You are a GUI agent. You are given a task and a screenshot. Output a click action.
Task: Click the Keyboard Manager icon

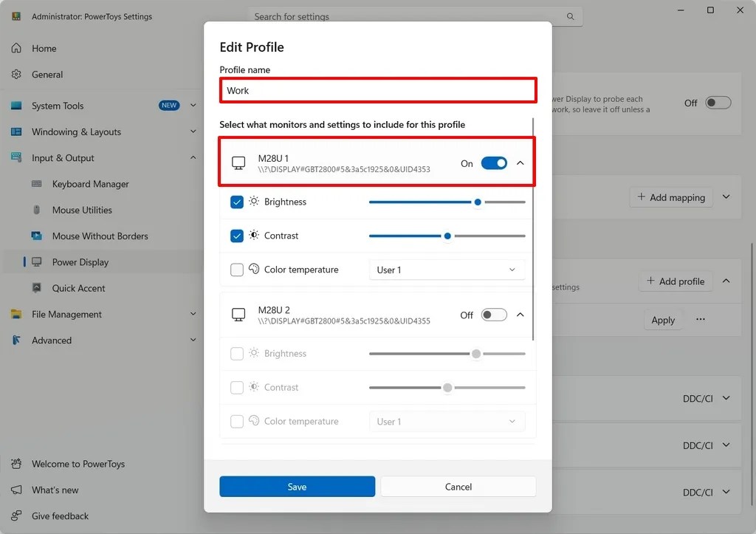click(x=37, y=184)
